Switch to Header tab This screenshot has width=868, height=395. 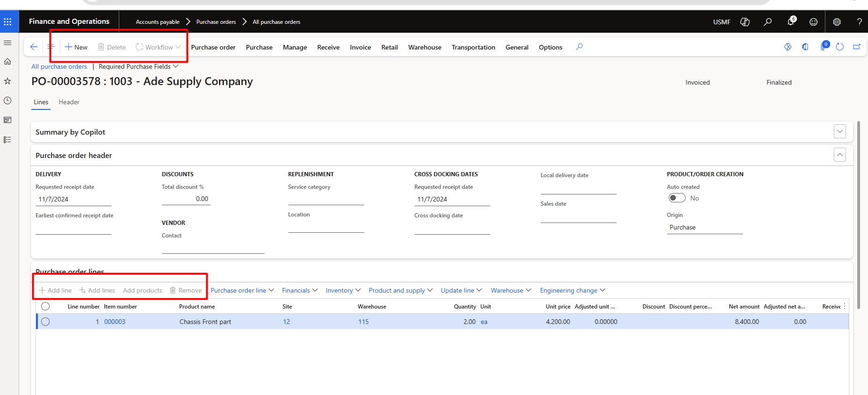[x=69, y=102]
